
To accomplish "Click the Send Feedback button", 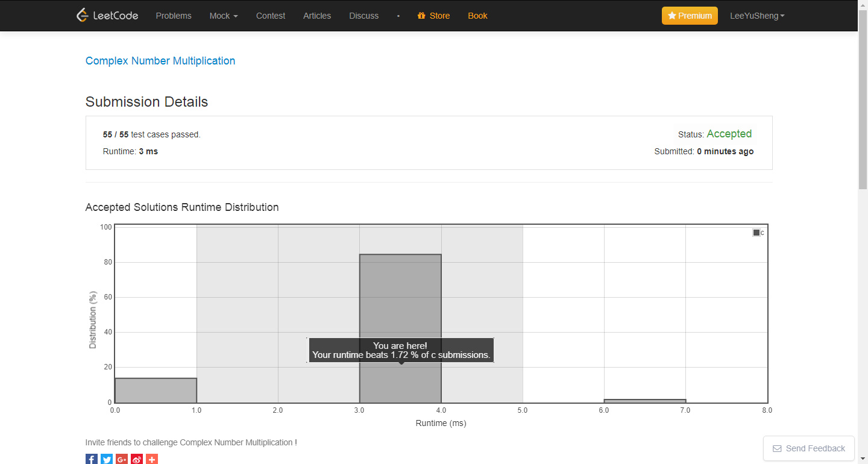I will 809,448.
